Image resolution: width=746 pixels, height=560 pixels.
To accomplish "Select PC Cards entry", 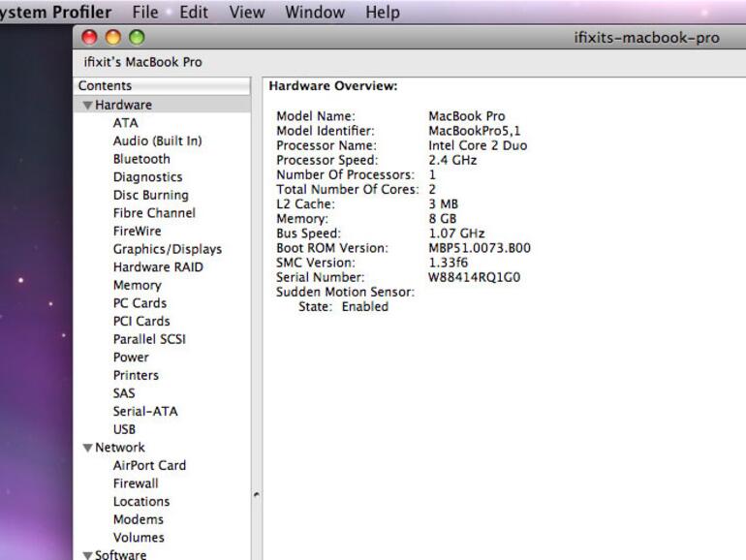I will 140,303.
